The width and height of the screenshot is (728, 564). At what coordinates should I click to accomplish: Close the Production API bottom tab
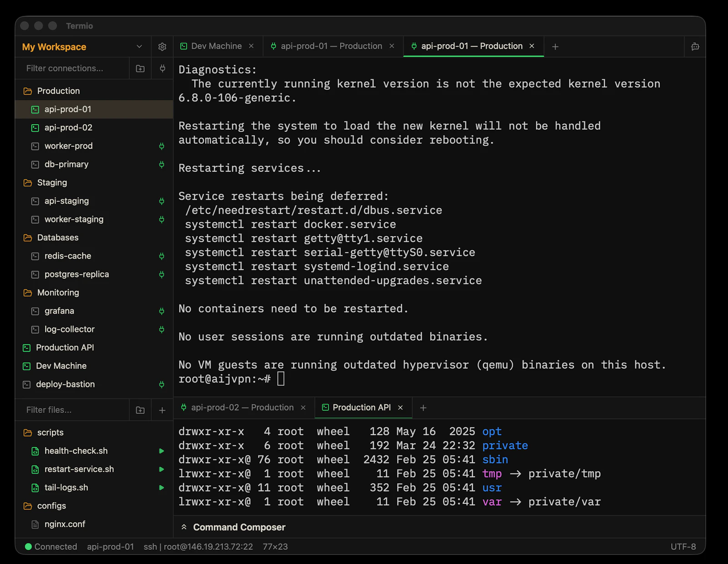coord(400,408)
